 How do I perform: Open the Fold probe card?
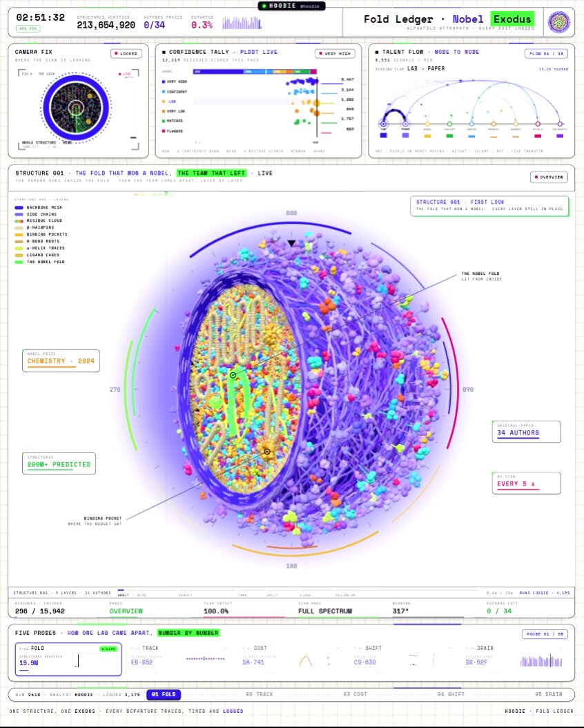pos(68,660)
